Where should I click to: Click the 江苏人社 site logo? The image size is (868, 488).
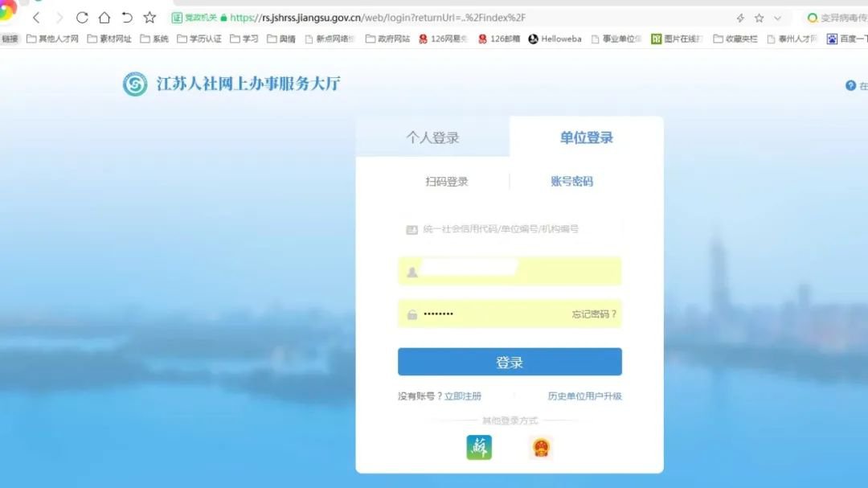[135, 84]
